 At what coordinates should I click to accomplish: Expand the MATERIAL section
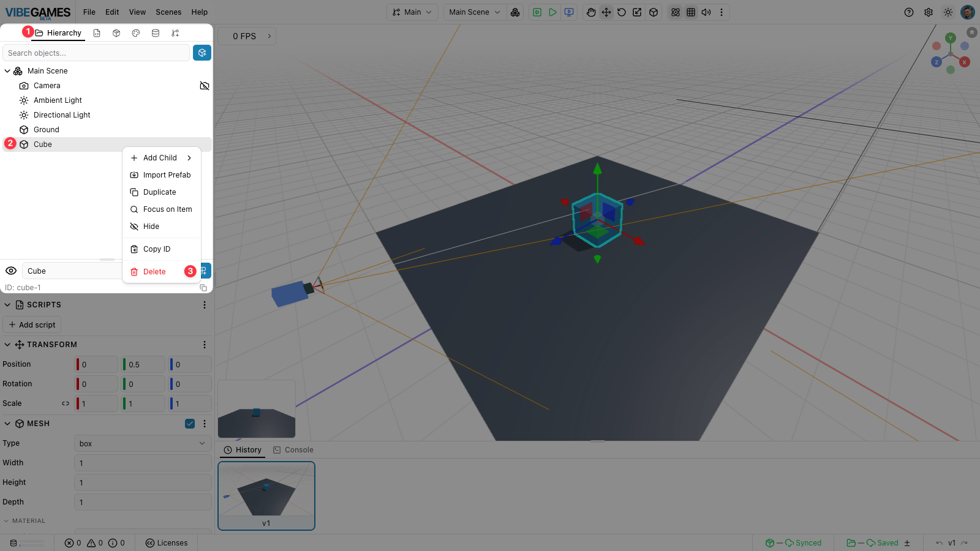tap(7, 521)
